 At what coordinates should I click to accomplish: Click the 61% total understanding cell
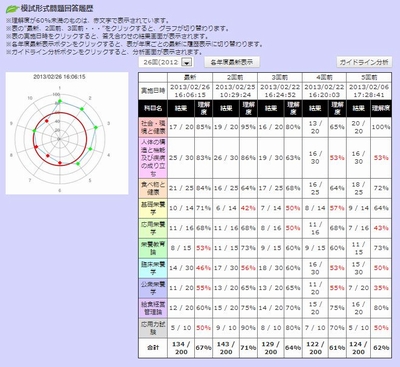point(337,348)
